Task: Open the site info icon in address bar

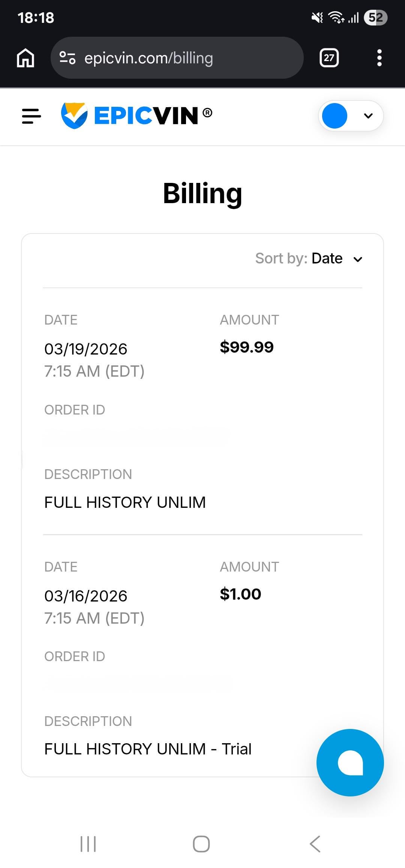Action: tap(67, 58)
